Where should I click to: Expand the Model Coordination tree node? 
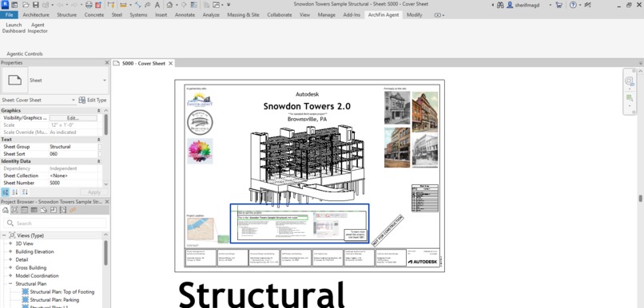(10, 275)
